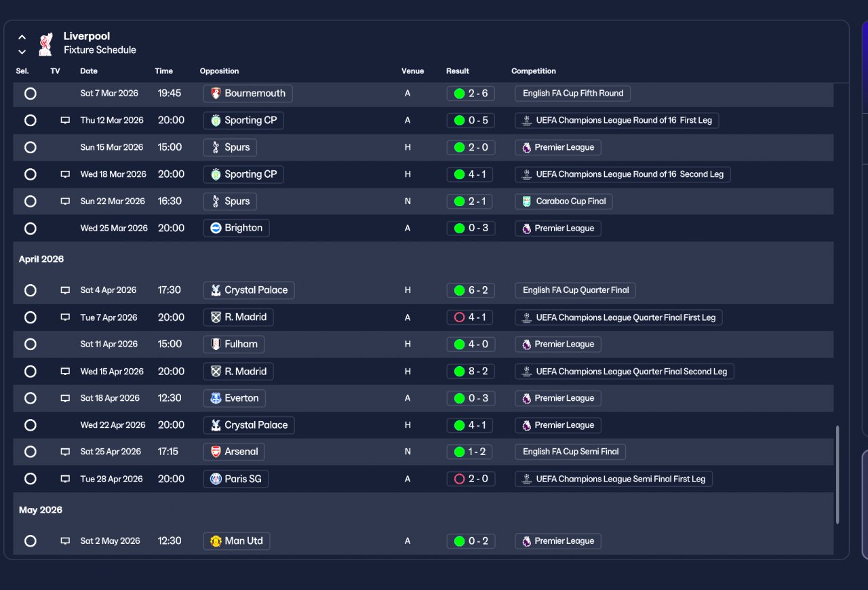Click the TV icon on the Arsenal row
Image resolution: width=868 pixels, height=590 pixels.
[x=65, y=452]
